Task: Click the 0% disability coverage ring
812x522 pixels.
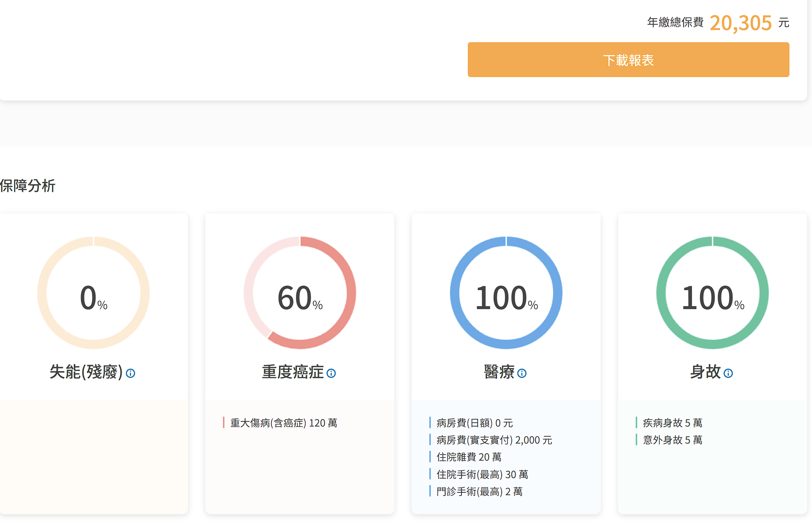Action: [93, 292]
